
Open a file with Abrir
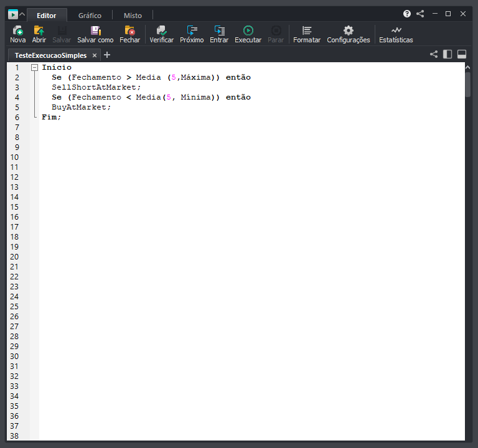(x=39, y=34)
